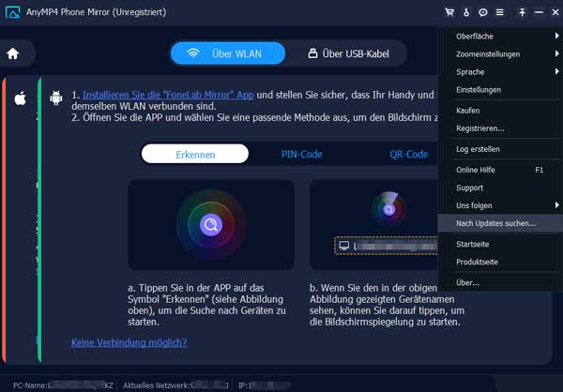Select the PIN-Code tab

click(x=301, y=154)
